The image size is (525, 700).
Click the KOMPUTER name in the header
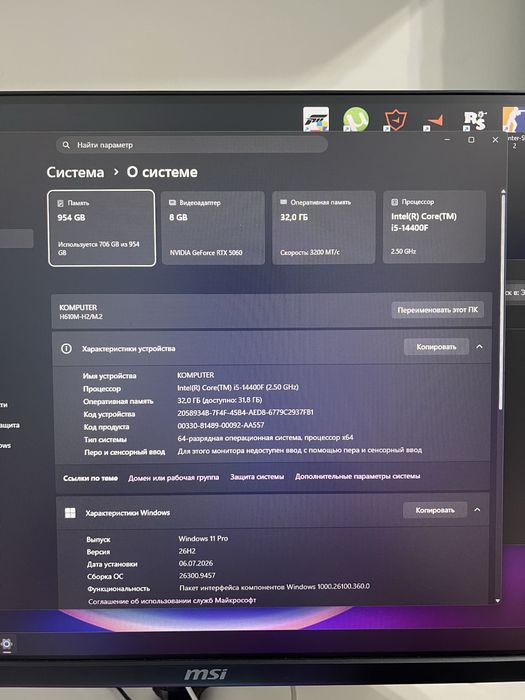pyautogui.click(x=78, y=308)
